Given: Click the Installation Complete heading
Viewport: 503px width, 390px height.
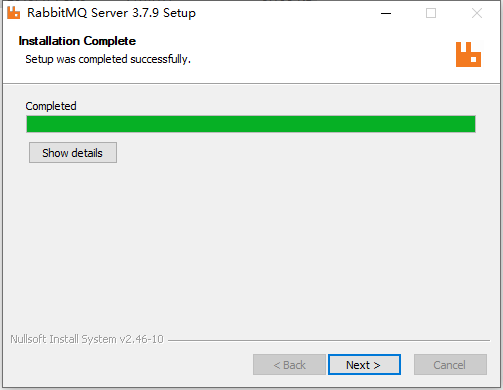Looking at the screenshot, I should pyautogui.click(x=77, y=41).
